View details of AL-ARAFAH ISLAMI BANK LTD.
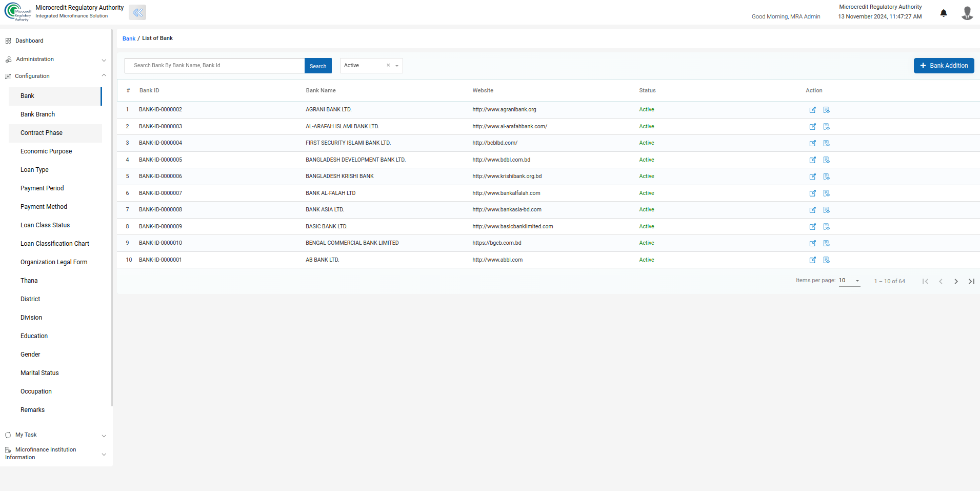 coord(827,127)
